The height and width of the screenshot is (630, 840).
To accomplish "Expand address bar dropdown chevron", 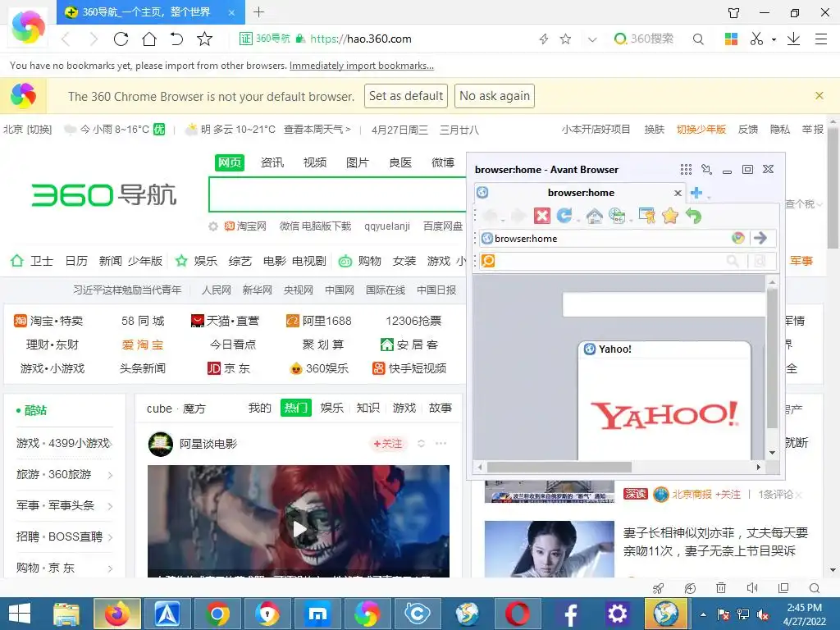I will pos(592,39).
